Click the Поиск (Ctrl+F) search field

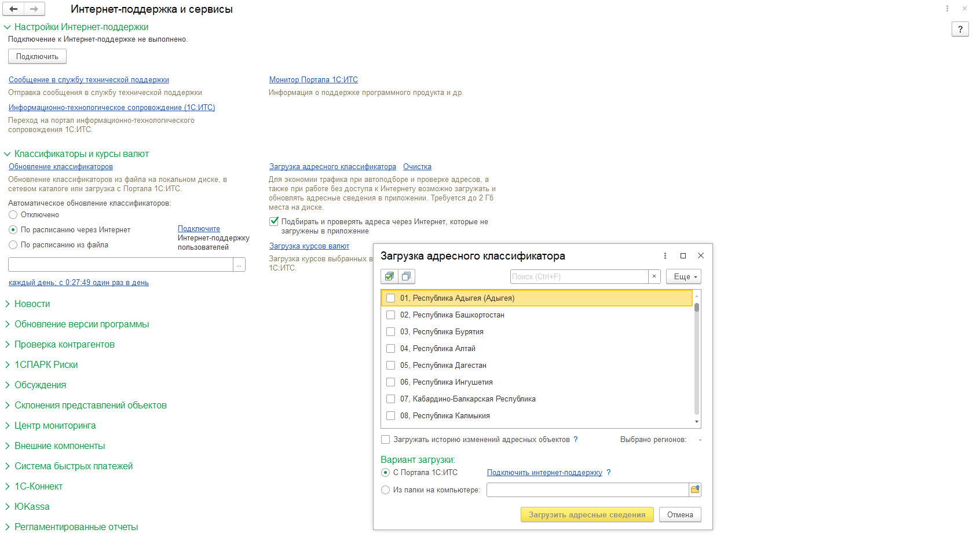tap(579, 276)
